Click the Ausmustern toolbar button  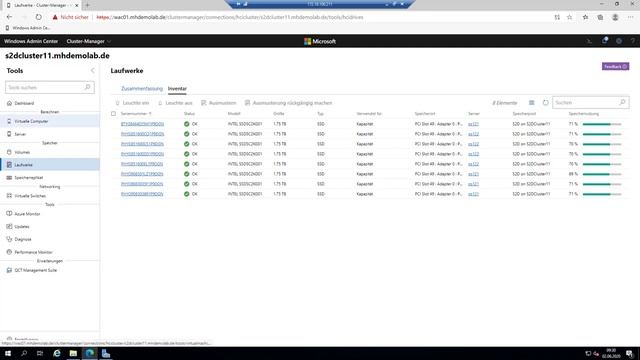(218, 103)
